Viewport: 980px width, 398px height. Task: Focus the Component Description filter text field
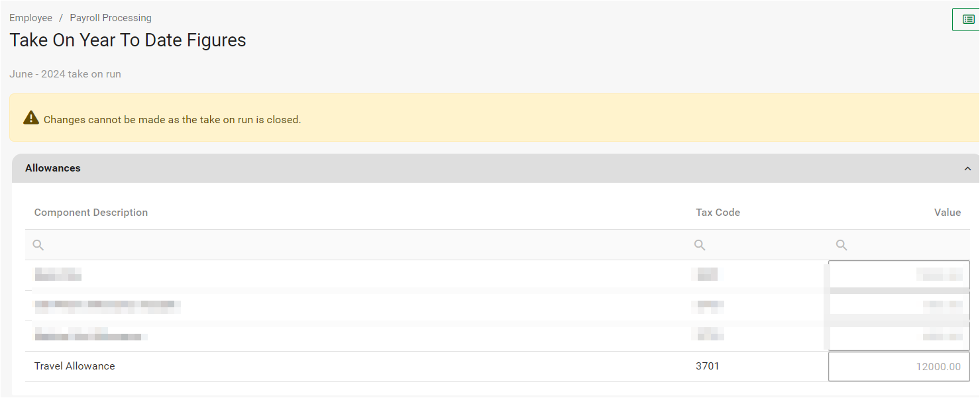[358, 245]
